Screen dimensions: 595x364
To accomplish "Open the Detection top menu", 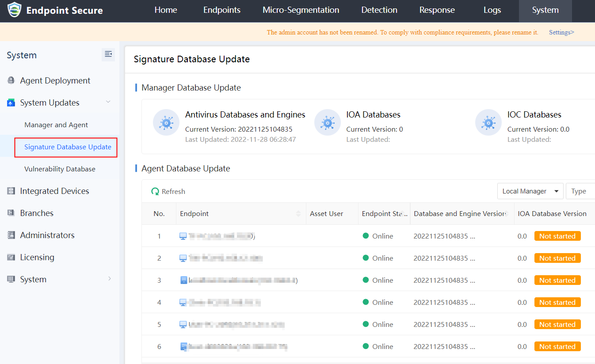I will point(379,10).
